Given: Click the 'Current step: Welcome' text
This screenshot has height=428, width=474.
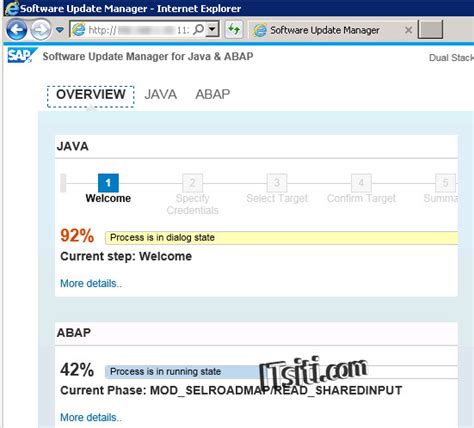Looking at the screenshot, I should 126,256.
